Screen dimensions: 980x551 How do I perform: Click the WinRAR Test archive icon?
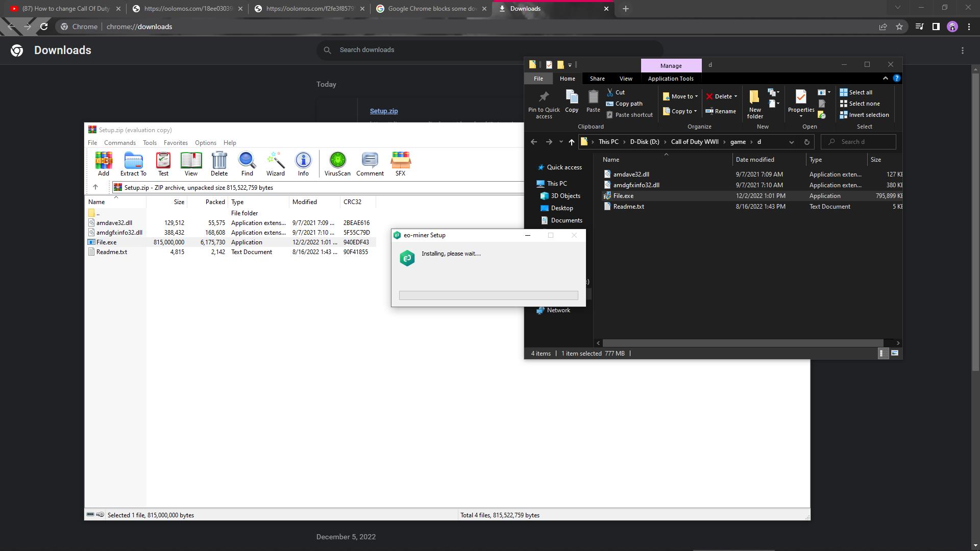(163, 163)
